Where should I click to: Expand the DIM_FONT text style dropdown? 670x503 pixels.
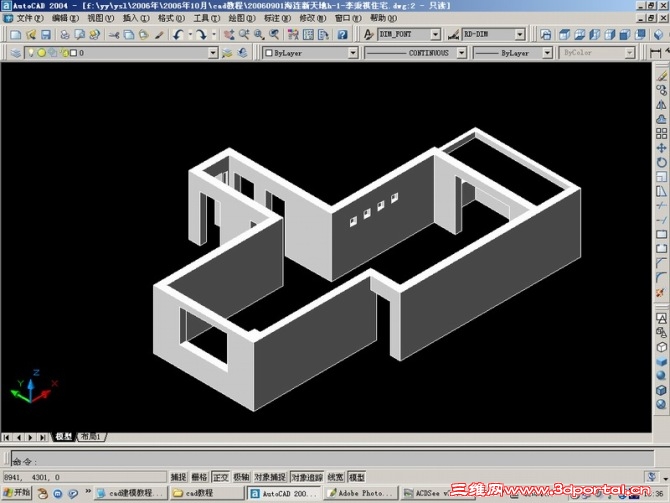pos(435,34)
